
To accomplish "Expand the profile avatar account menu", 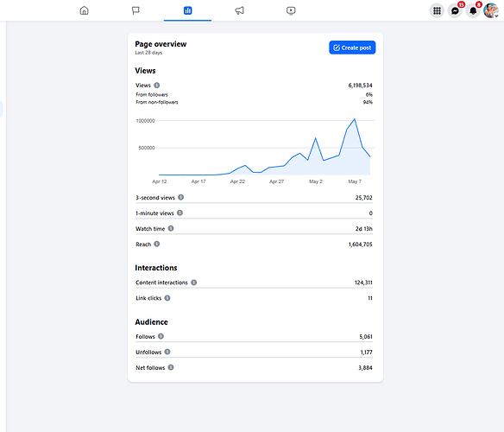I will 491,10.
